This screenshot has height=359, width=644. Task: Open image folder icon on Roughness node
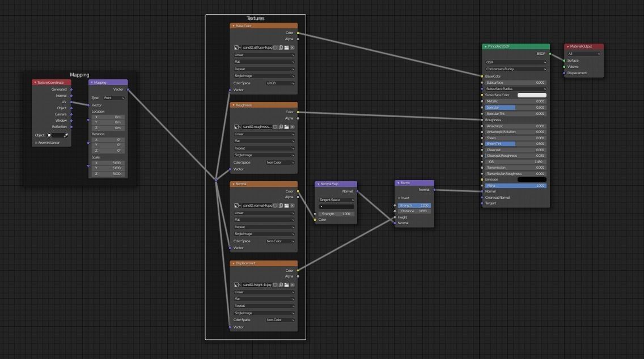(x=287, y=127)
